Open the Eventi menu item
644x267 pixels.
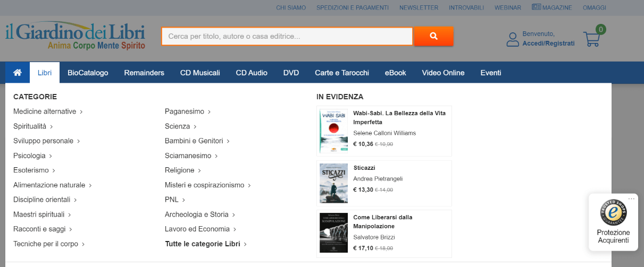click(x=491, y=73)
